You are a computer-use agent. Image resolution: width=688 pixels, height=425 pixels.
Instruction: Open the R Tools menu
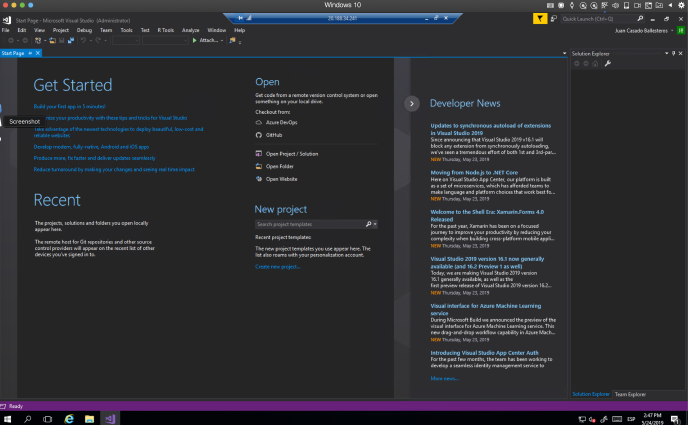point(165,30)
